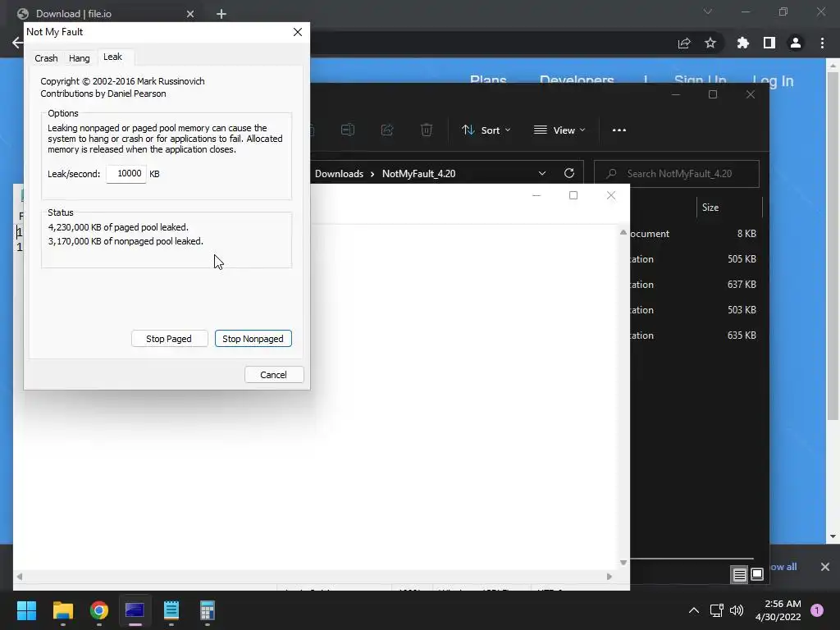840x630 pixels.
Task: Click the down arrow of the white window's scrollbar
Action: (623, 563)
